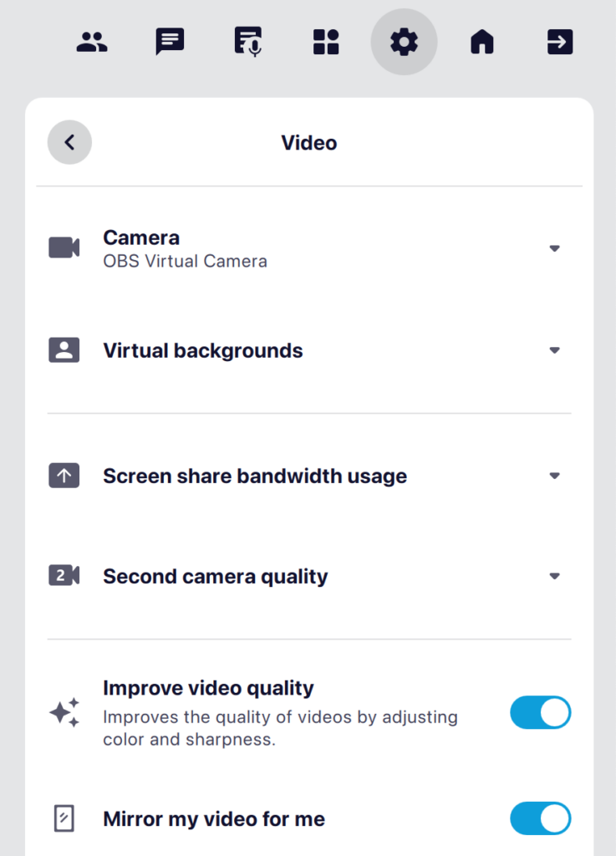Go back from Video settings

[x=69, y=142]
